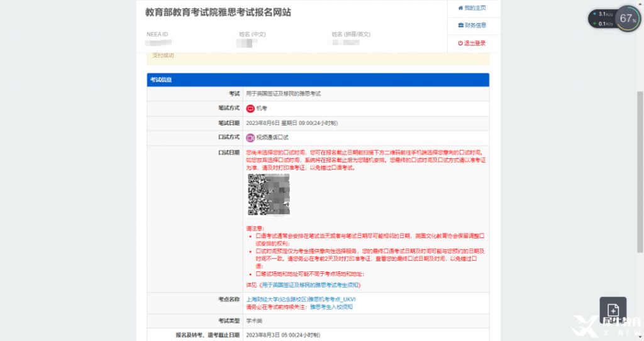Open 上海财经大学 test center link

coord(301,300)
